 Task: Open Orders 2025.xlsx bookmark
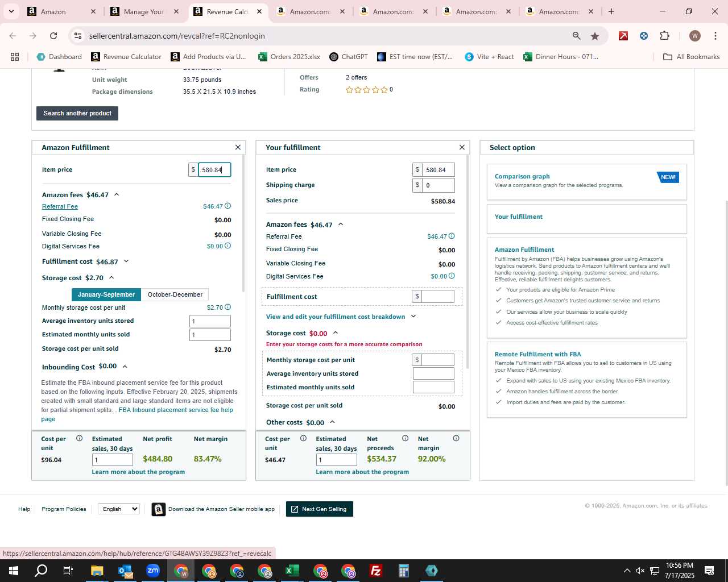(289, 57)
